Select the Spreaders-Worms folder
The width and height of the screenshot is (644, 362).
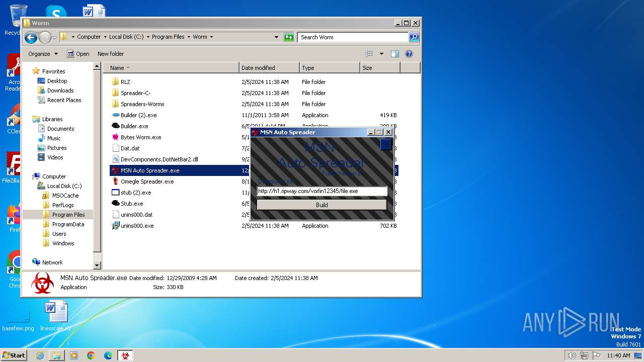tap(142, 104)
